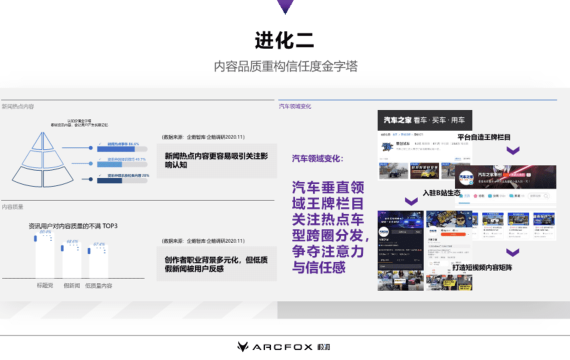Select the 标题党 bar in the chart
The image size is (570, 360).
point(45,256)
